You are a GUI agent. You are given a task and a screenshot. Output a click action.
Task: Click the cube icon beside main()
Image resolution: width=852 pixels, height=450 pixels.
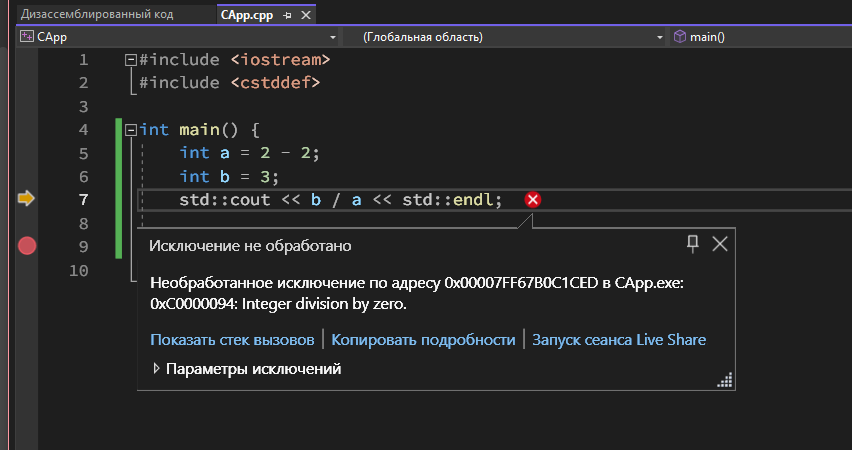(680, 37)
